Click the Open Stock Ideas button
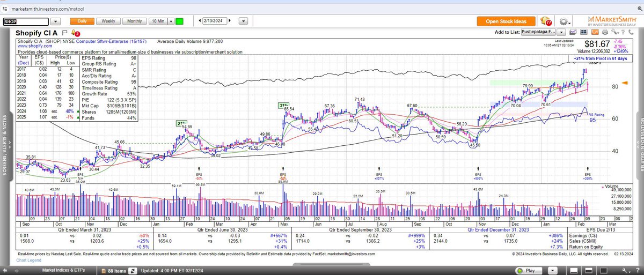This screenshot has width=644, height=275. (506, 21)
